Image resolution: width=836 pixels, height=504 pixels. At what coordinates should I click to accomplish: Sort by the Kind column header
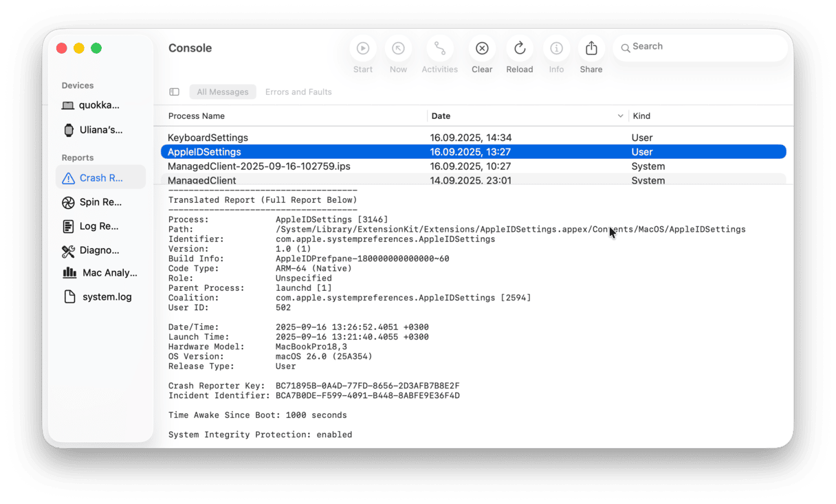pyautogui.click(x=641, y=116)
